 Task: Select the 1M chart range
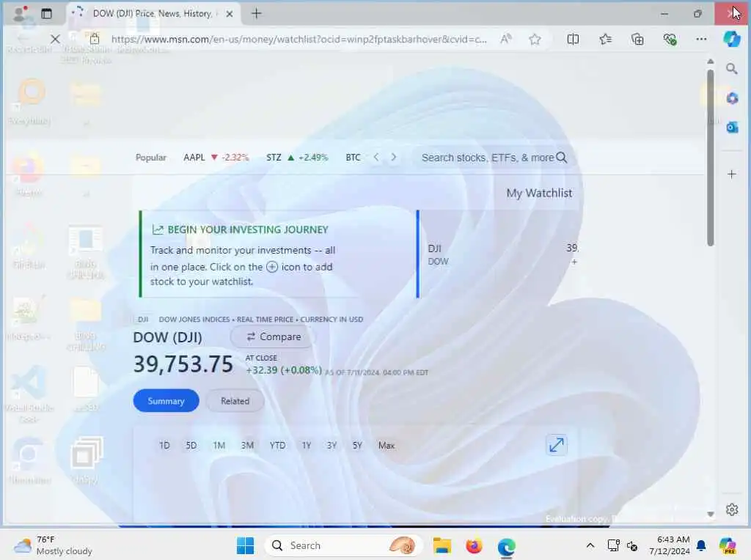coord(219,446)
